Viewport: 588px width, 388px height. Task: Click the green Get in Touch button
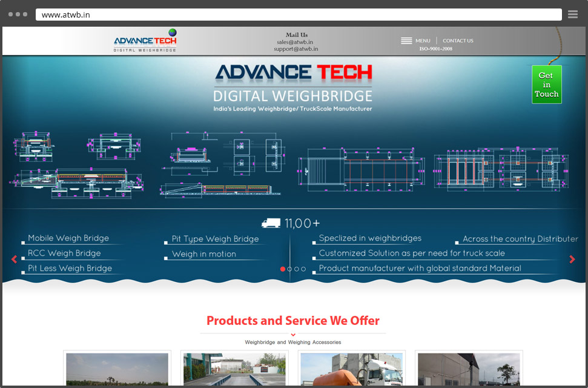546,84
